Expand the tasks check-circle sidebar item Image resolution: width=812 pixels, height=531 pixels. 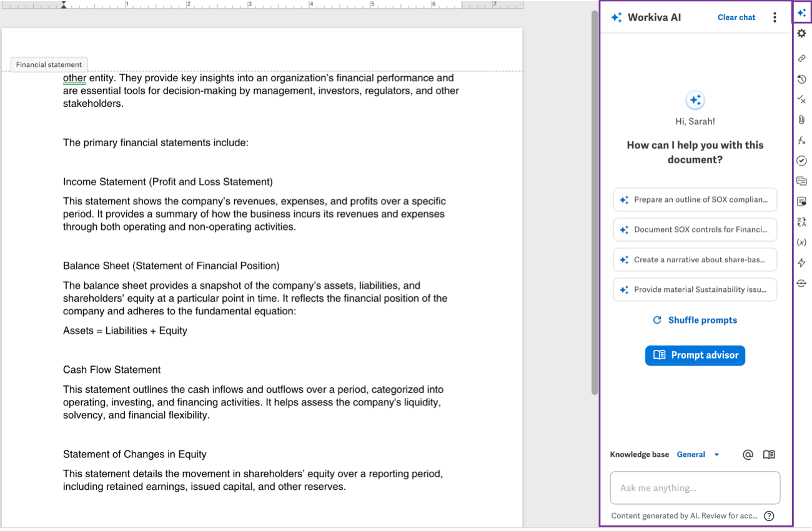coord(801,161)
